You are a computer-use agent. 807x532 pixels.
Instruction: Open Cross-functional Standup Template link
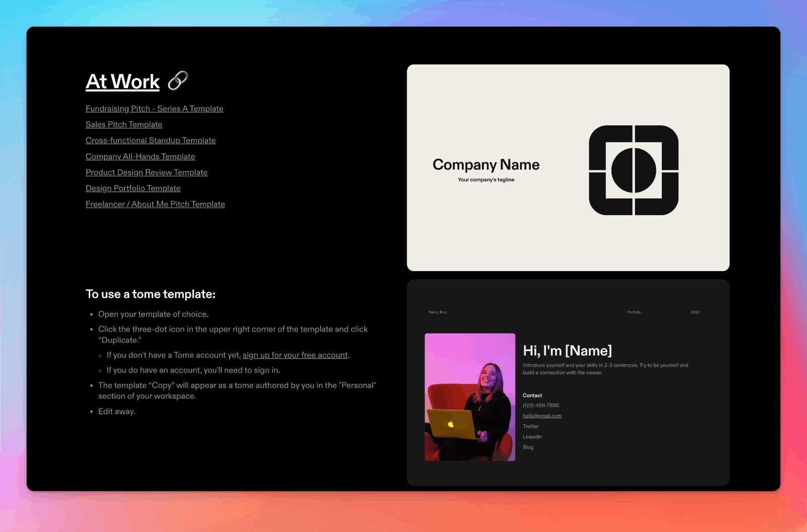pos(151,141)
